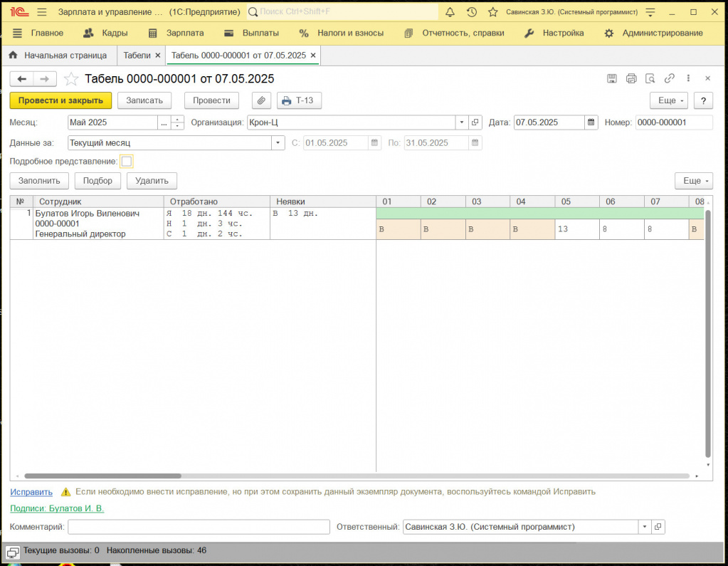Open Кадры menu section
The image size is (728, 566).
pyautogui.click(x=105, y=33)
